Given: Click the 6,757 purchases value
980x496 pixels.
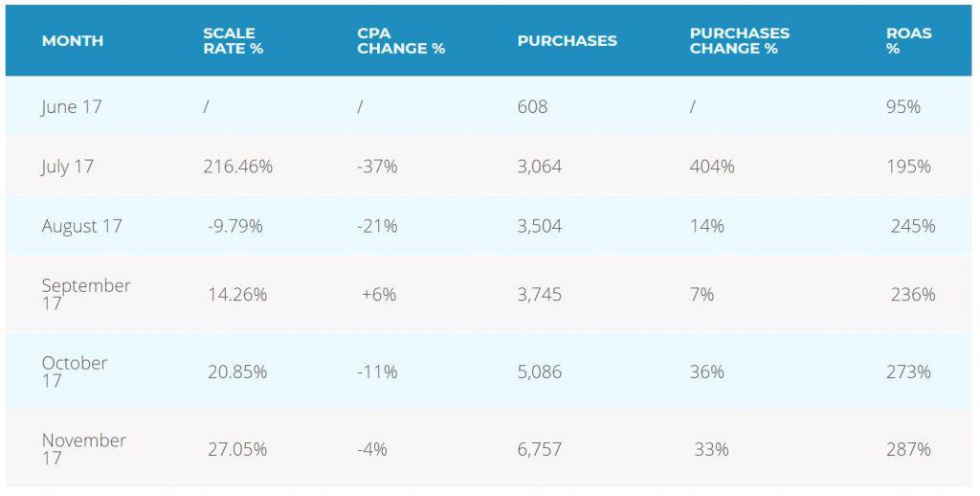Looking at the screenshot, I should click(540, 449).
